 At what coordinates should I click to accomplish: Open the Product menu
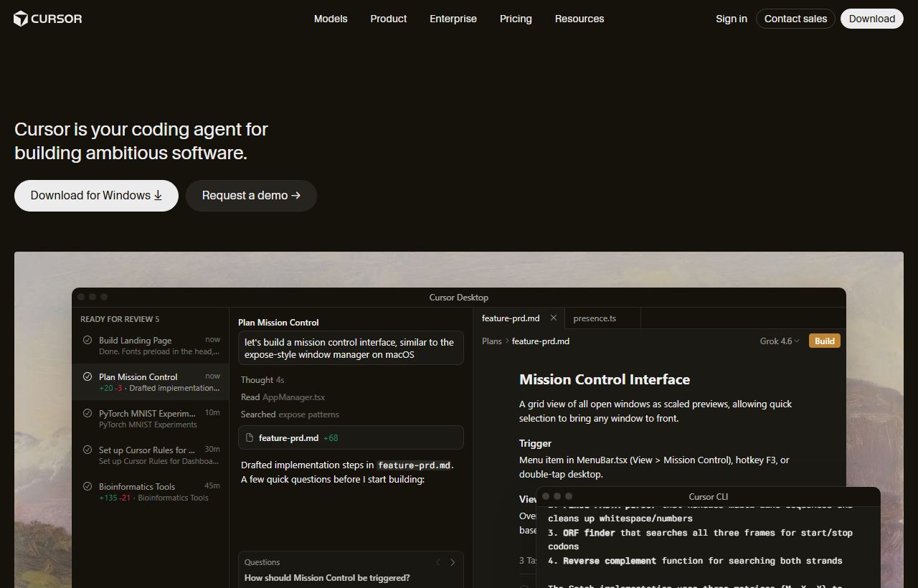tap(389, 19)
